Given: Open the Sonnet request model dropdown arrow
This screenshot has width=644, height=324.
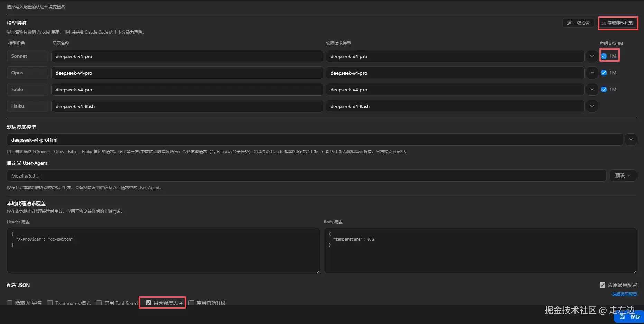Looking at the screenshot, I should pyautogui.click(x=592, y=56).
